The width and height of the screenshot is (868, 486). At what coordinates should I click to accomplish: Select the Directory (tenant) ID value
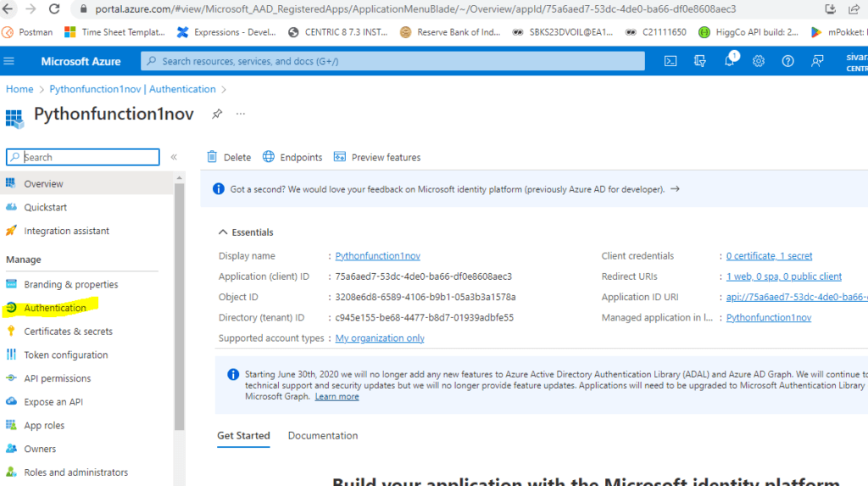coord(424,317)
